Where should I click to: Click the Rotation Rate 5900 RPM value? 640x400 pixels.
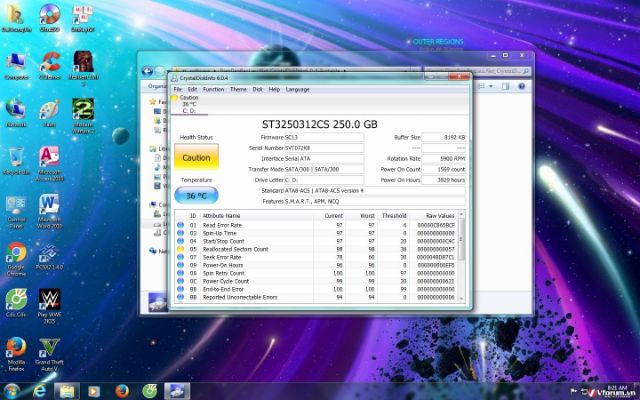point(443,158)
